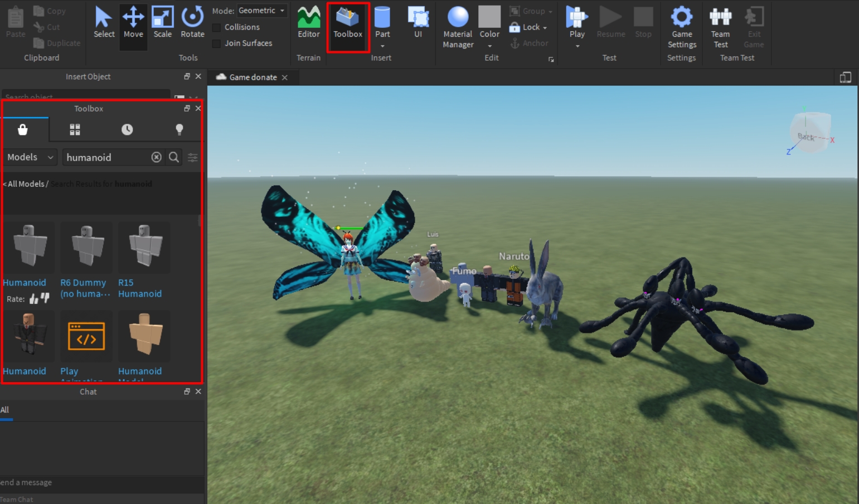The width and height of the screenshot is (859, 504).
Task: Click the view orientation cube
Action: click(x=811, y=133)
